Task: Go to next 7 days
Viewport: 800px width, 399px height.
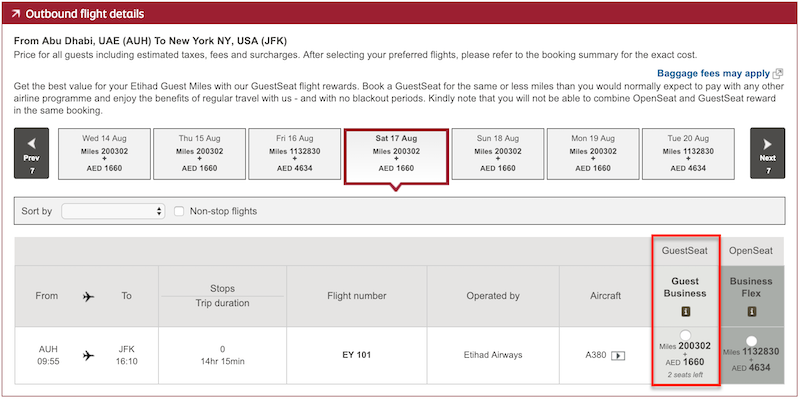Action: tap(767, 153)
